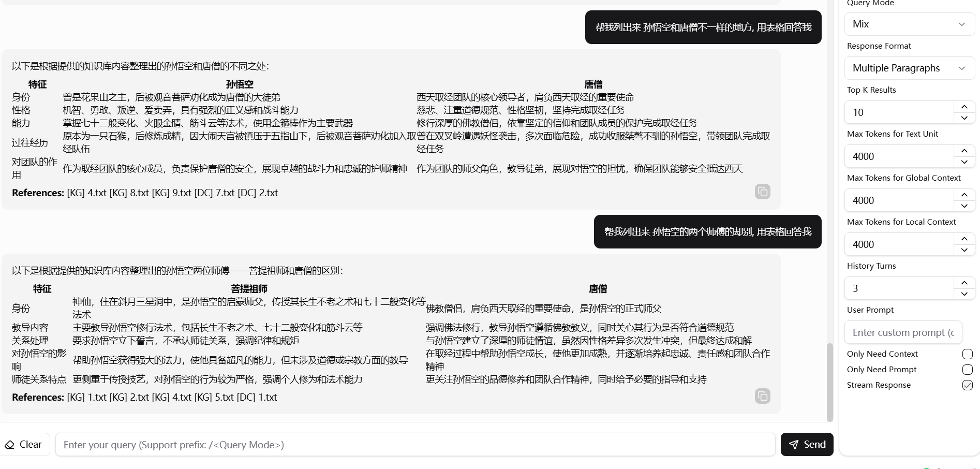Screen dimensions: 980x469
Task: Decrement Top K Results with down arrow
Action: point(964,118)
